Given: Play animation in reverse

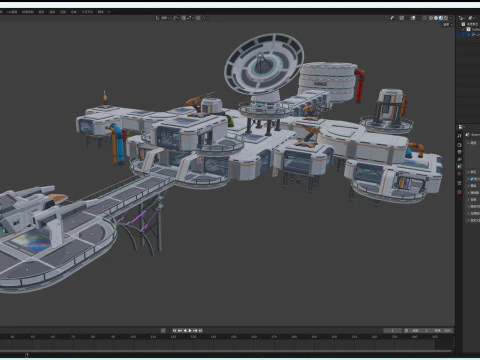Looking at the screenshot, I should tap(185, 330).
